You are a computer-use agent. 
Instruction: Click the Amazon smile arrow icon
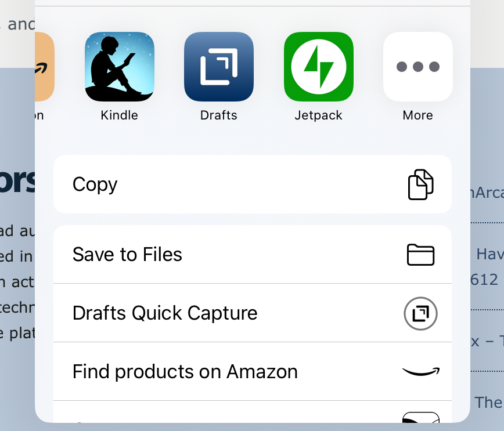pos(421,372)
